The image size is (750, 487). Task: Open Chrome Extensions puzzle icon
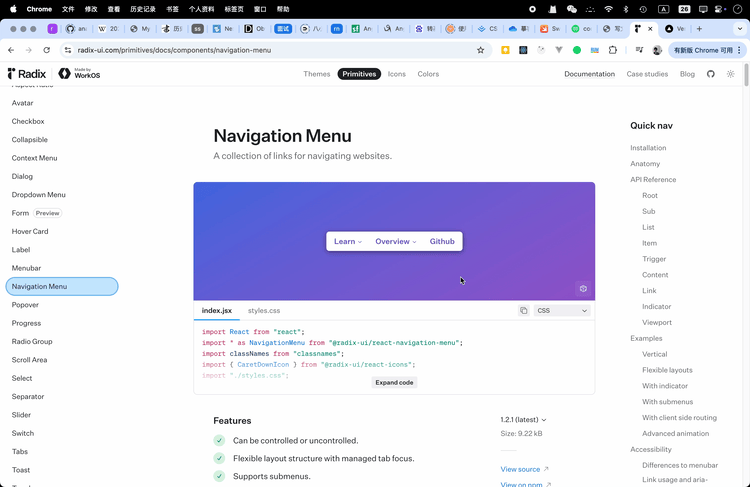pos(613,50)
